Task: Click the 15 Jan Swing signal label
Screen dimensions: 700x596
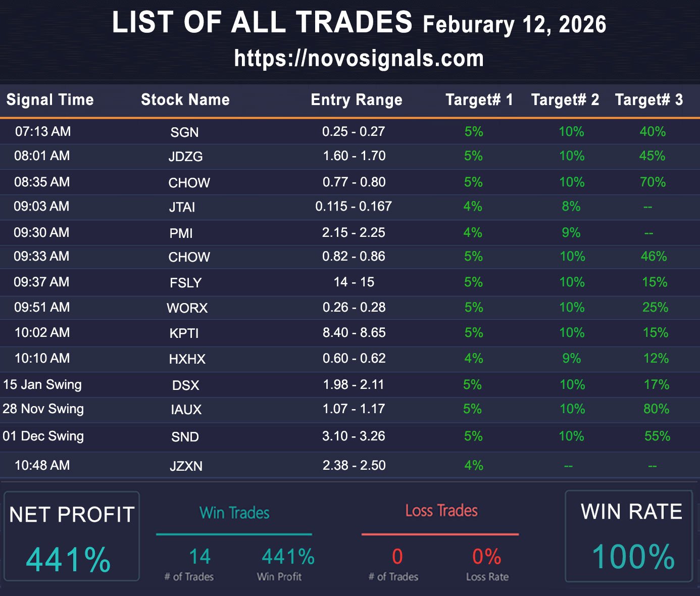Action: coord(42,385)
